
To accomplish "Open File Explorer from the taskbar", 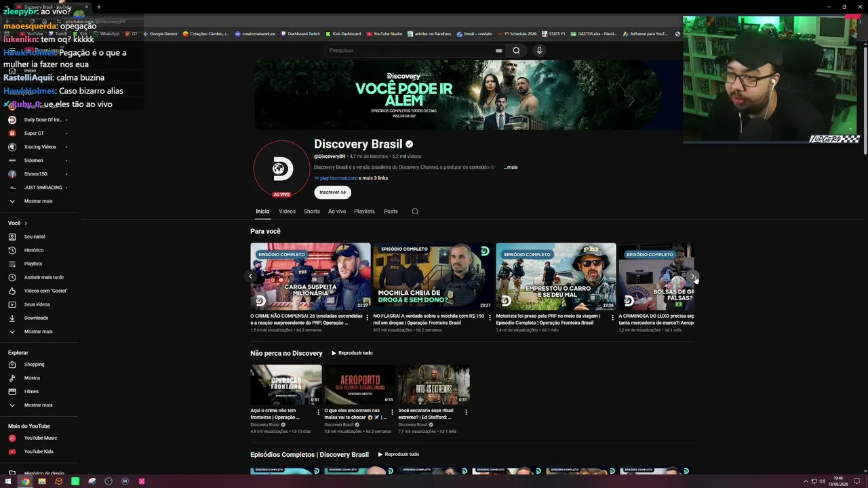I will [x=42, y=481].
